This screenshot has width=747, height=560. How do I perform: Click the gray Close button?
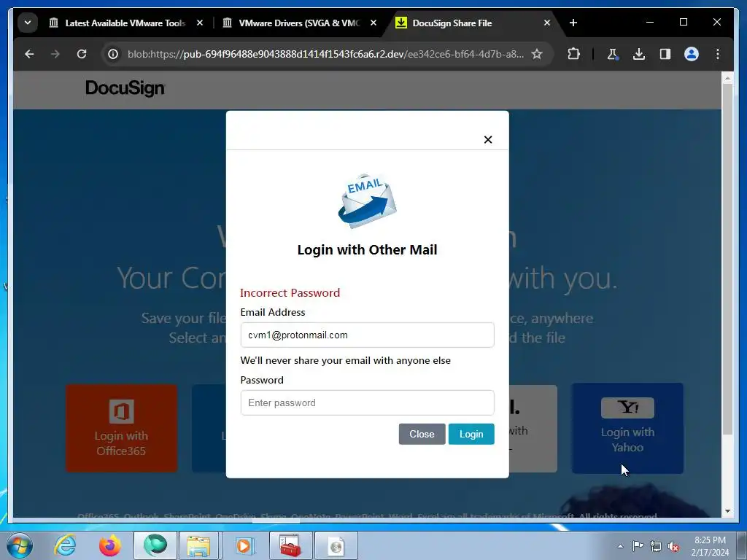(x=422, y=434)
